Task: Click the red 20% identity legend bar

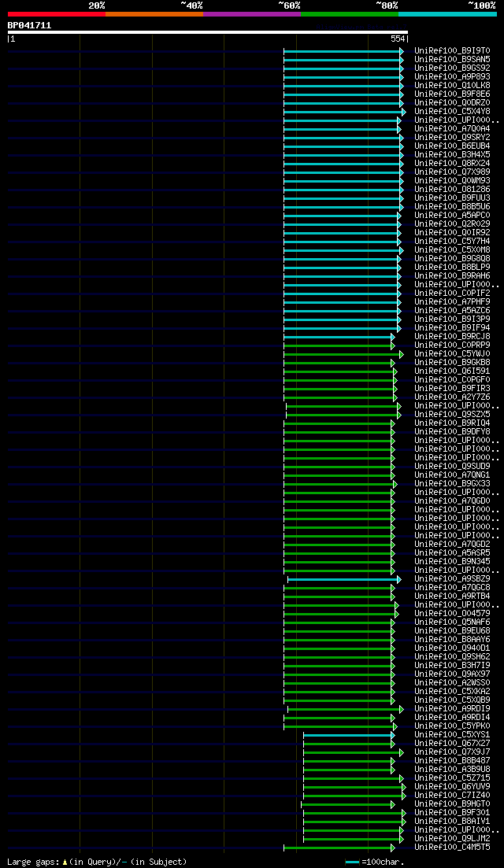Action: pos(57,14)
